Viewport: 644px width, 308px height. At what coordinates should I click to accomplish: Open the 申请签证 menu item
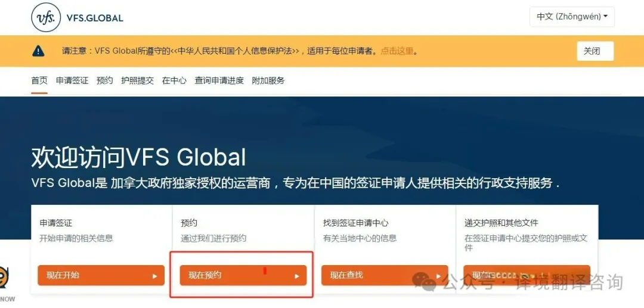point(72,80)
